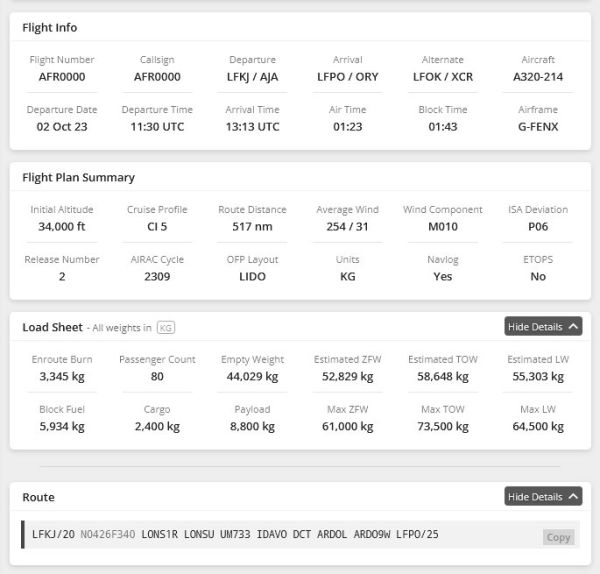The image size is (600, 574).
Task: Click the Flight Info section heading
Action: [x=50, y=28]
